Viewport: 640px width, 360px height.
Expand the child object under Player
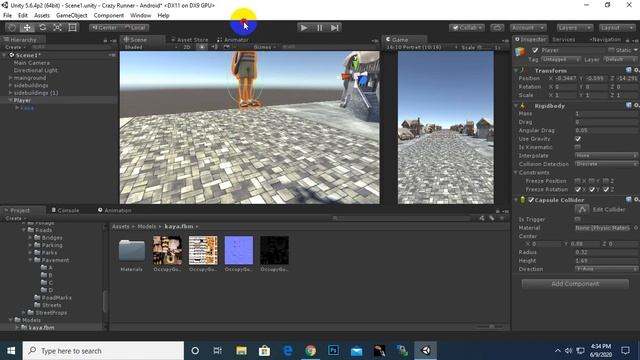[17, 108]
